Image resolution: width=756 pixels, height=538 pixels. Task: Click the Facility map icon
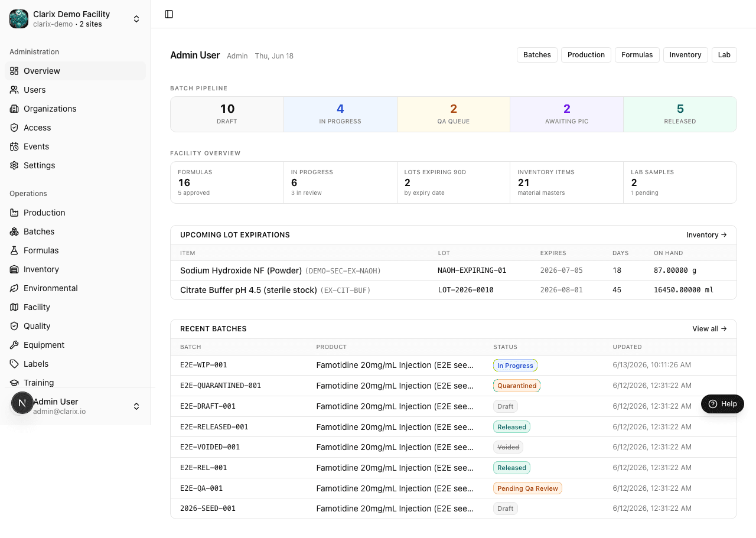click(14, 307)
